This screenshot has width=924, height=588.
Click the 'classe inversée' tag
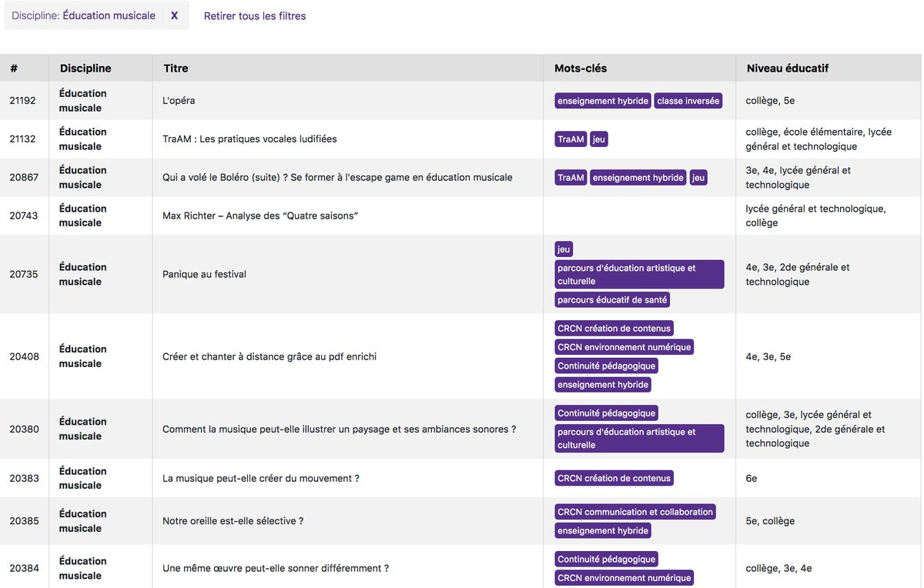coord(688,100)
